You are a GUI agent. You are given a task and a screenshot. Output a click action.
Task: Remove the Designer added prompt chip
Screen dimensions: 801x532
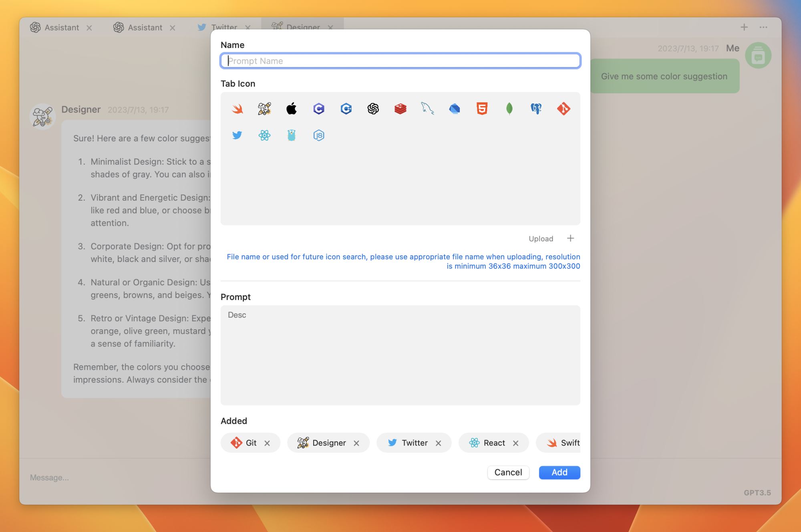click(x=356, y=443)
